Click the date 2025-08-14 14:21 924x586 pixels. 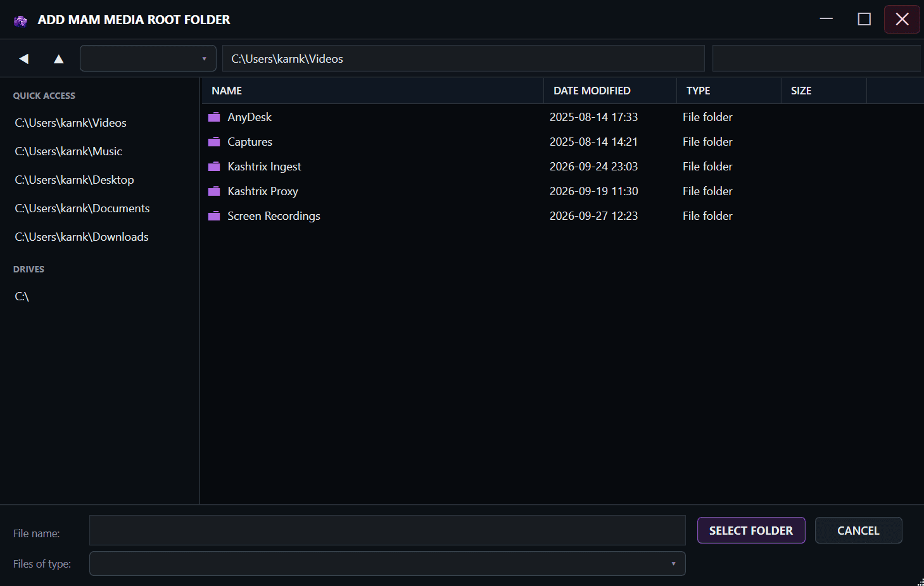coord(594,142)
